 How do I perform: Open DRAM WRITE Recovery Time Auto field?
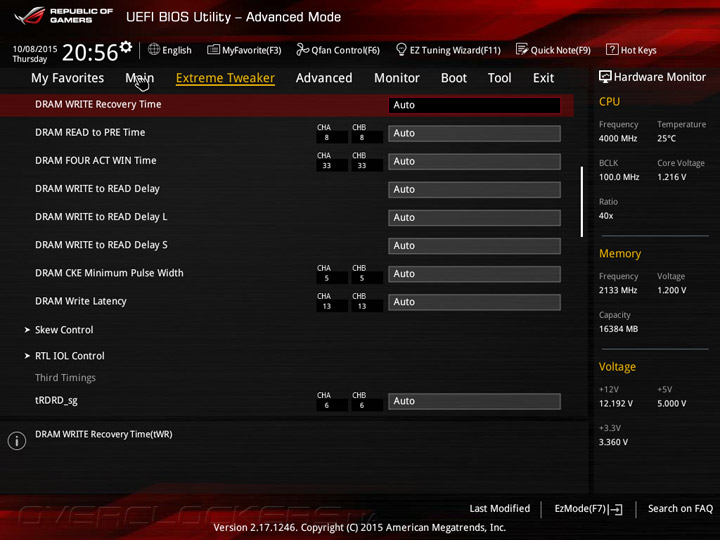click(x=474, y=105)
